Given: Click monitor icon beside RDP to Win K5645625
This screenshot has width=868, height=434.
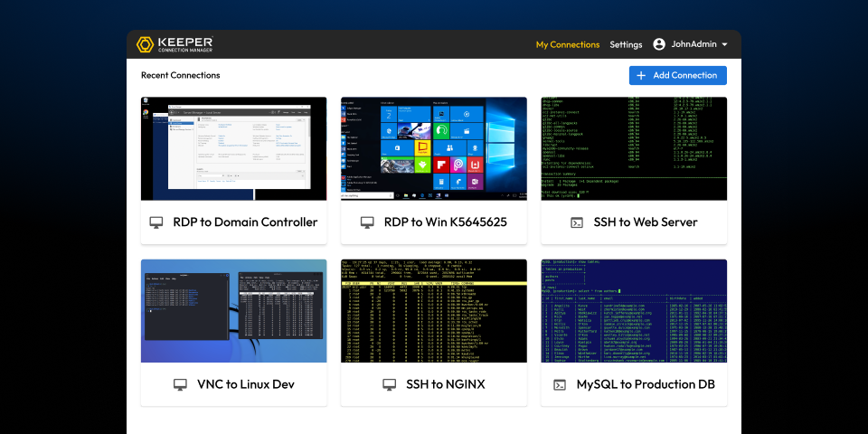Looking at the screenshot, I should (x=367, y=222).
